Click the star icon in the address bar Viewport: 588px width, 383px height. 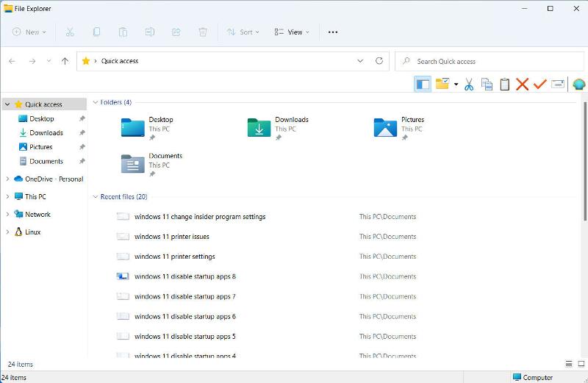point(86,61)
